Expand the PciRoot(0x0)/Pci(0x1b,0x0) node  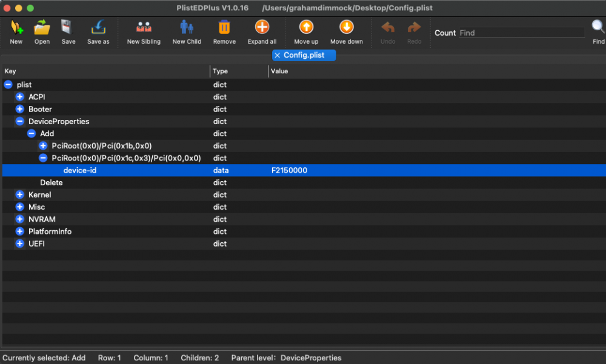pos(43,146)
